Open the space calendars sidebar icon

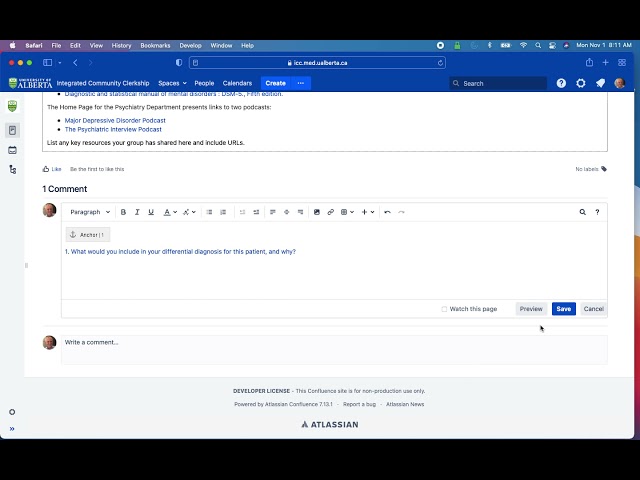tap(12, 150)
